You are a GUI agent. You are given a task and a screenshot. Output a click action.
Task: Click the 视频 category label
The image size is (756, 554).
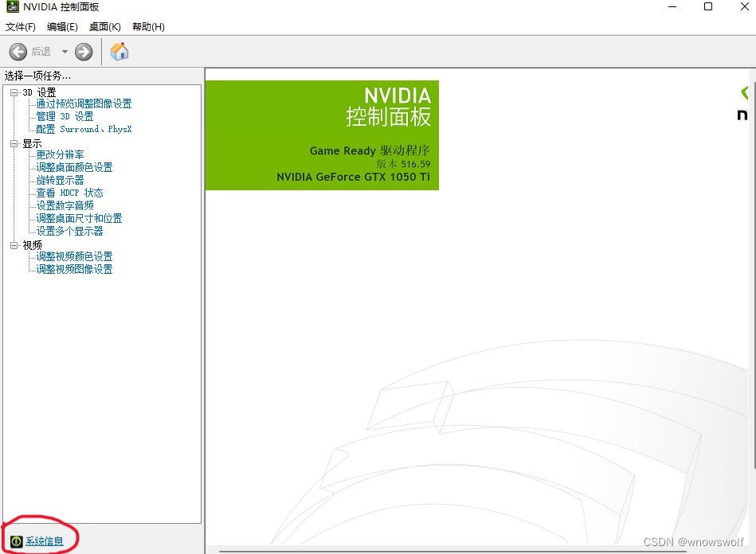[x=32, y=245]
